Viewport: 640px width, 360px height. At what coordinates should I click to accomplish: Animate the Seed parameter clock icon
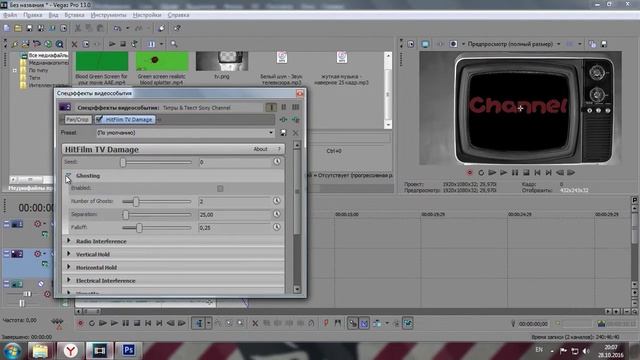pyautogui.click(x=277, y=162)
